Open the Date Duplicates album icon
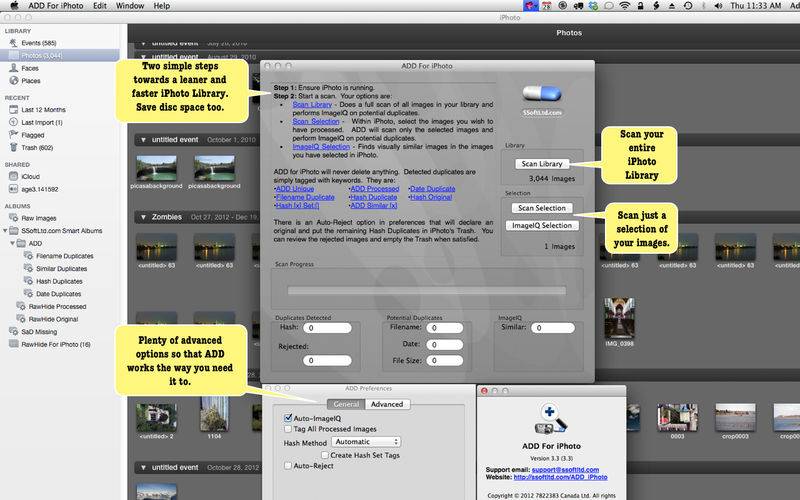This screenshot has height=500, width=800. 29,294
